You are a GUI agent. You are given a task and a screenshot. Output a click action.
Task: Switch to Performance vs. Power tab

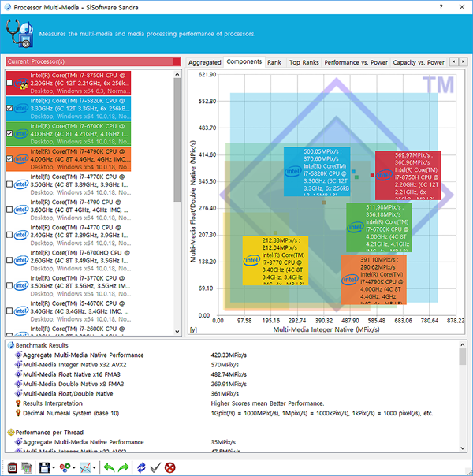coord(356,62)
